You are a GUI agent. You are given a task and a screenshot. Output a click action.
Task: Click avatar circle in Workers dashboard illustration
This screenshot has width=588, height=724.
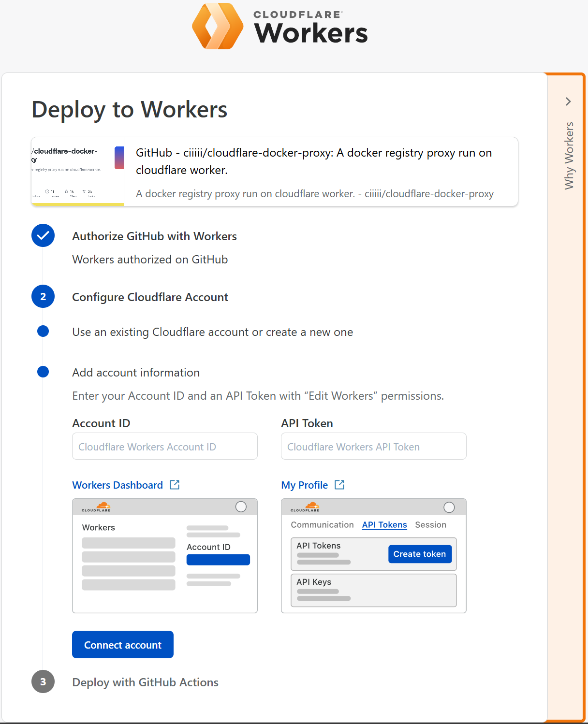(x=241, y=507)
